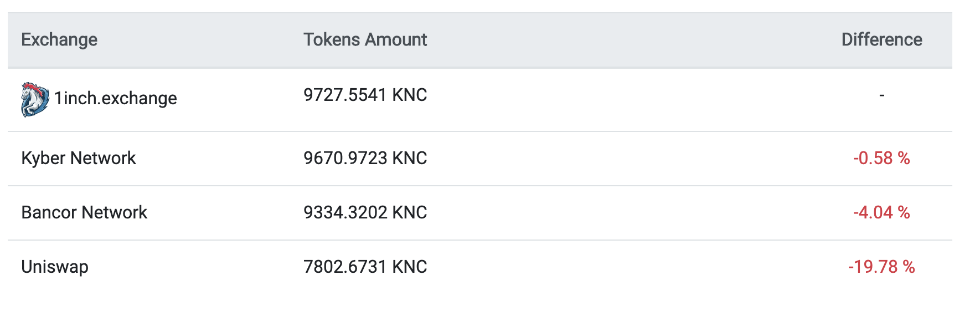The width and height of the screenshot is (980, 326).
Task: Click the 9334.3202 KNC amount
Action: [365, 212]
